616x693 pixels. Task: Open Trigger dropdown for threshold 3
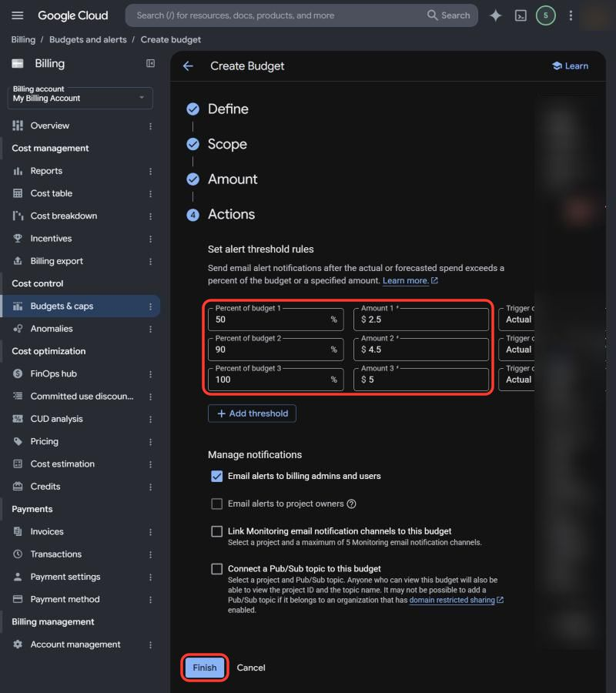516,379
